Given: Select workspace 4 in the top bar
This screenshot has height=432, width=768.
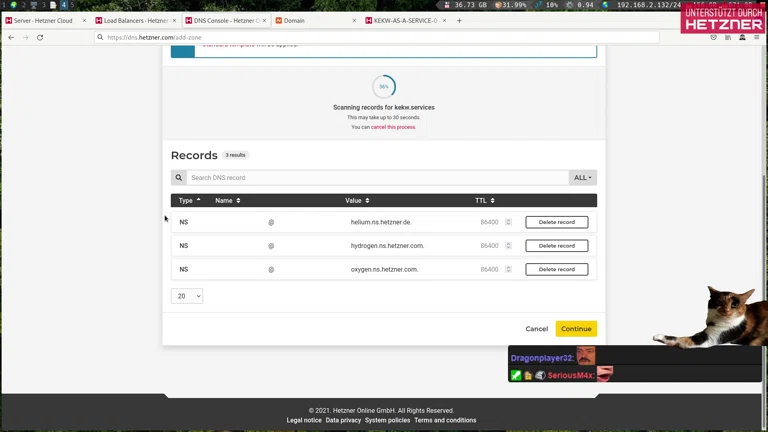Looking at the screenshot, I should tap(64, 5).
